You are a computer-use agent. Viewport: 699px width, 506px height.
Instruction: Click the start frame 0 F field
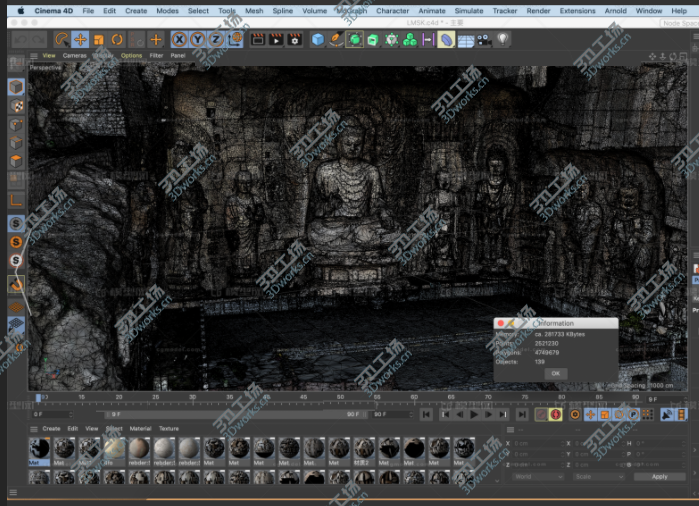(x=52, y=414)
